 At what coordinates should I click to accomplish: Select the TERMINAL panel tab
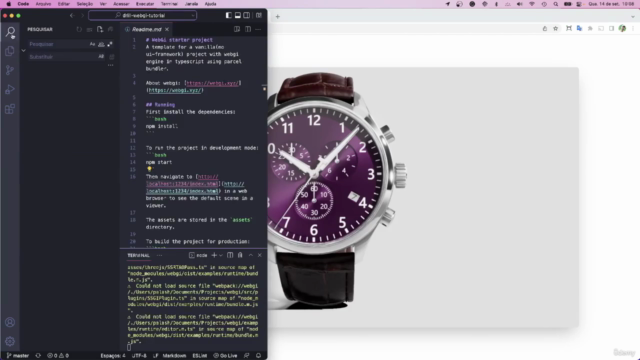(x=138, y=256)
